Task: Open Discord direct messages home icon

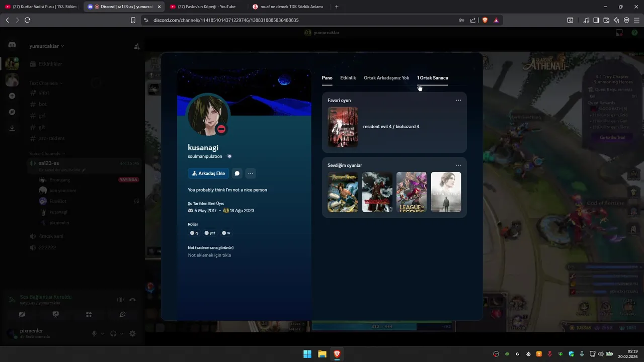Action: 12,45
